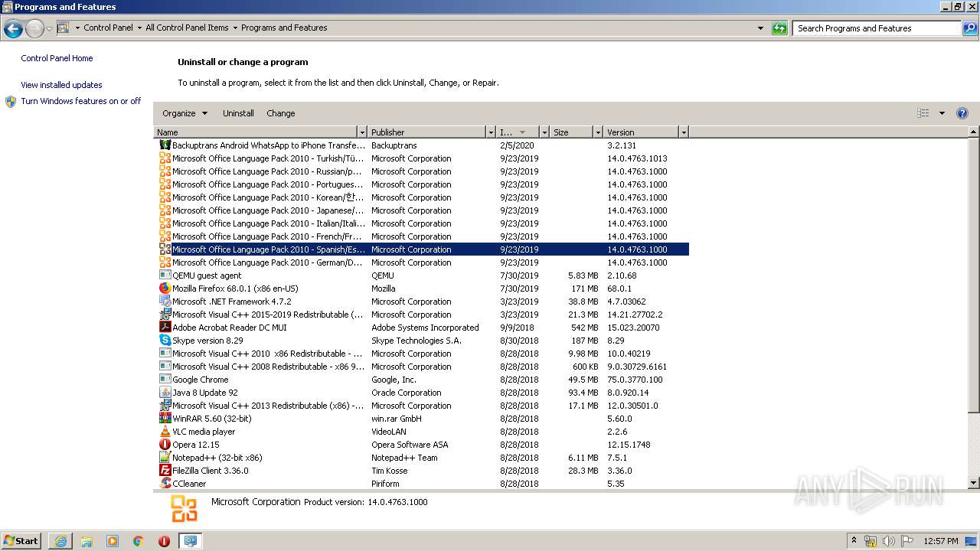This screenshot has width=980, height=551.
Task: Go back with the back arrow
Action: [13, 29]
